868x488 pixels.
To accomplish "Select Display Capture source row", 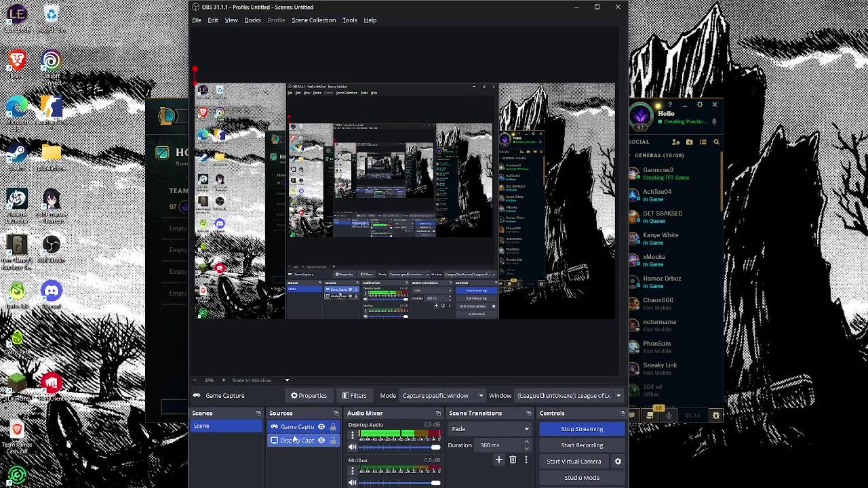I will click(x=304, y=441).
